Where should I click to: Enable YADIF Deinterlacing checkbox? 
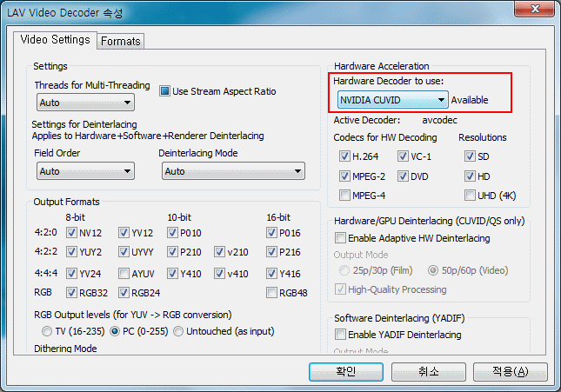pos(340,335)
